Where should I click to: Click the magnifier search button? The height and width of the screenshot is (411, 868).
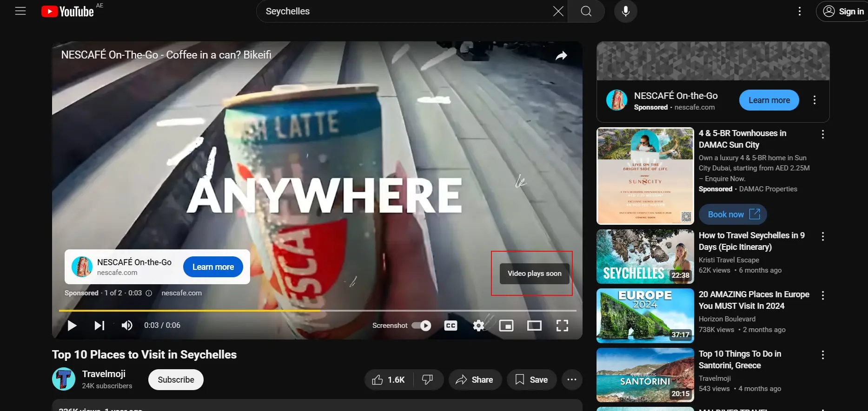point(586,11)
